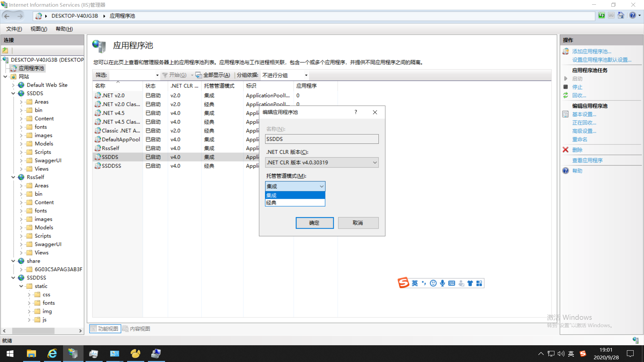The width and height of the screenshot is (644, 362).
Task: Click the help question mark toolbar icon
Action: pyautogui.click(x=633, y=15)
